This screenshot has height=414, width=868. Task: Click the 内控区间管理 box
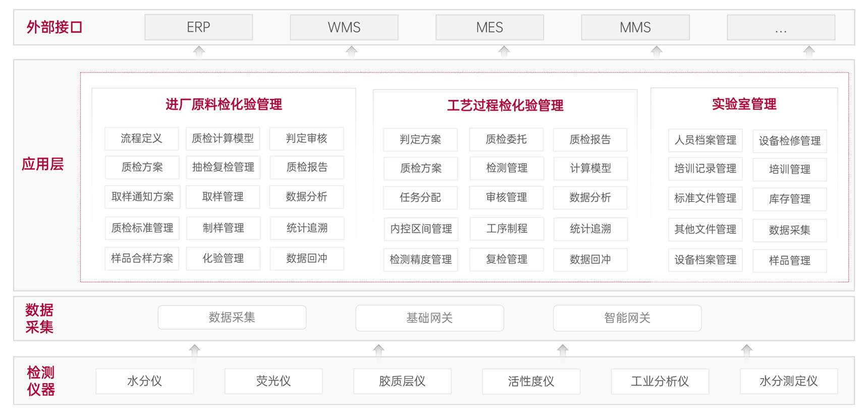[x=420, y=229]
